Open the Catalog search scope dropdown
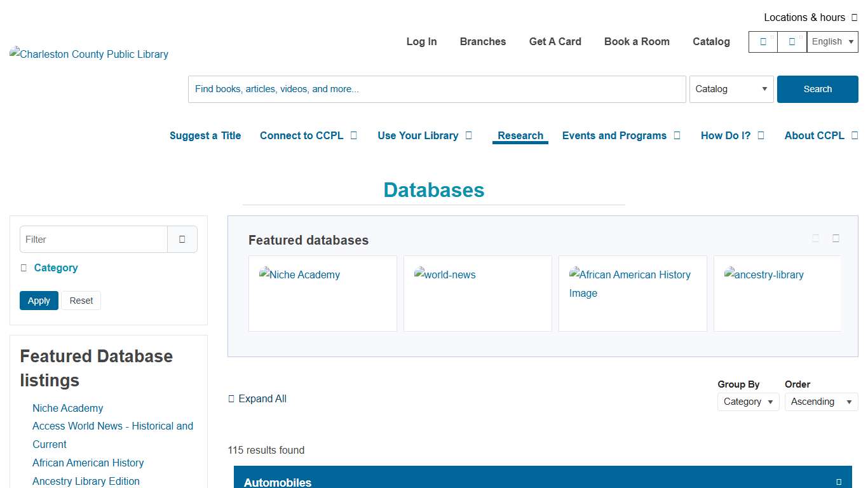This screenshot has height=488, width=868. [x=731, y=89]
